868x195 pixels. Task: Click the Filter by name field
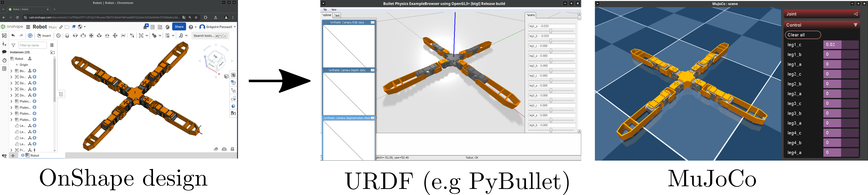click(x=32, y=45)
